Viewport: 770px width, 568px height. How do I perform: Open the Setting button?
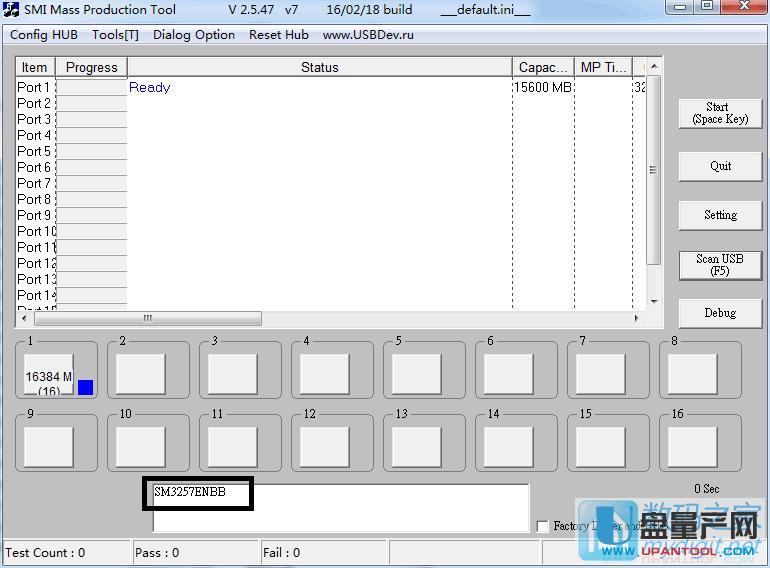point(720,215)
